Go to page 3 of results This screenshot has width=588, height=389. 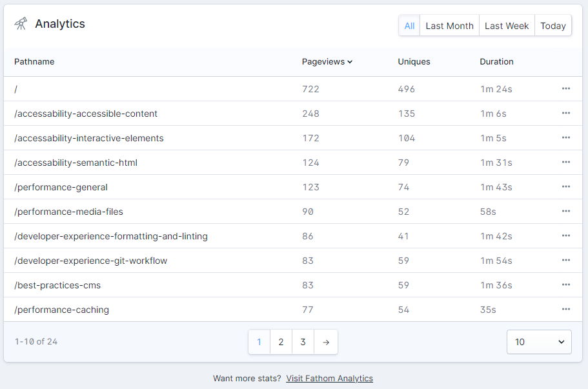point(303,342)
